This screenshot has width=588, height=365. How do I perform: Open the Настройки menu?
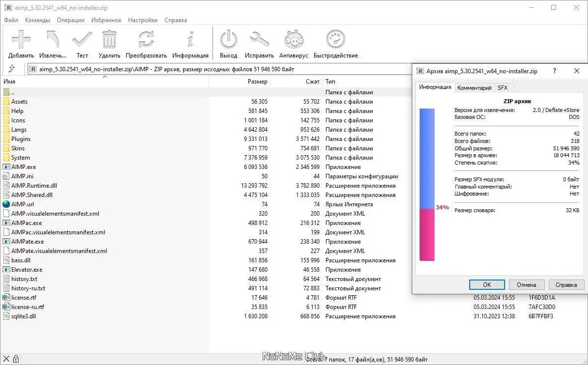(142, 20)
